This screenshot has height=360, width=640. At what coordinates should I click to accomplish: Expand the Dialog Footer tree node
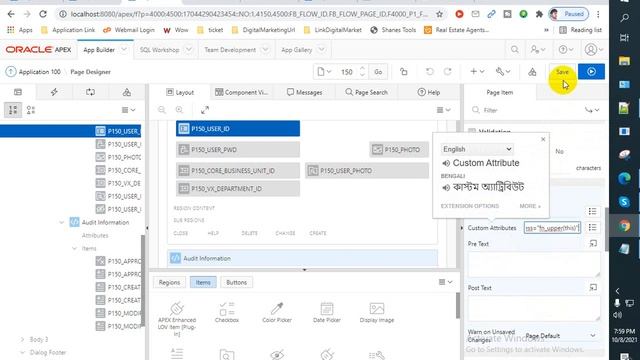(22, 353)
